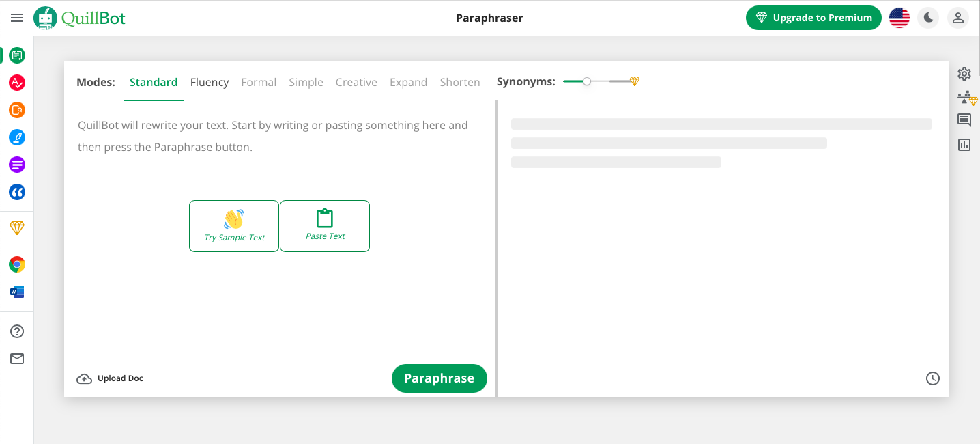Open the Plagiarism Checker sidebar icon
The image size is (980, 444).
[17, 110]
